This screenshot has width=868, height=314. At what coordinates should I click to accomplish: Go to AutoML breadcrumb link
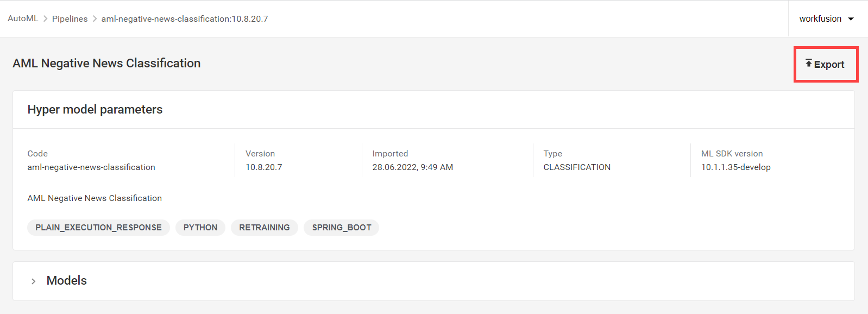pos(23,18)
